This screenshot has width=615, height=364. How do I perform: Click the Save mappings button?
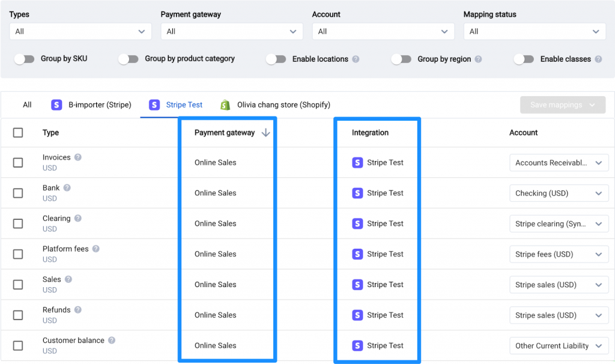tap(562, 105)
